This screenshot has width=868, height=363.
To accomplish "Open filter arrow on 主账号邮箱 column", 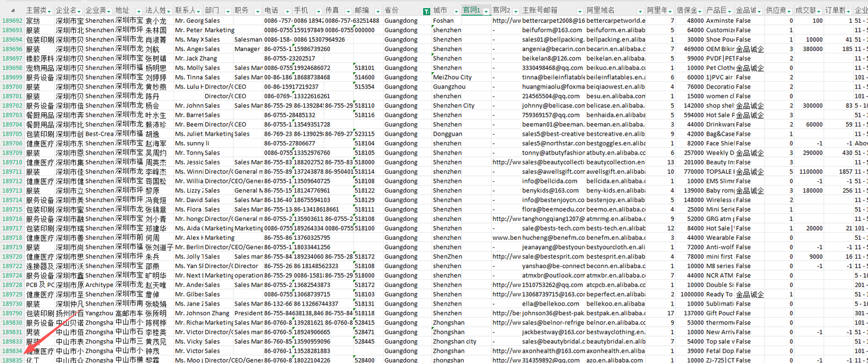I will pyautogui.click(x=580, y=11).
